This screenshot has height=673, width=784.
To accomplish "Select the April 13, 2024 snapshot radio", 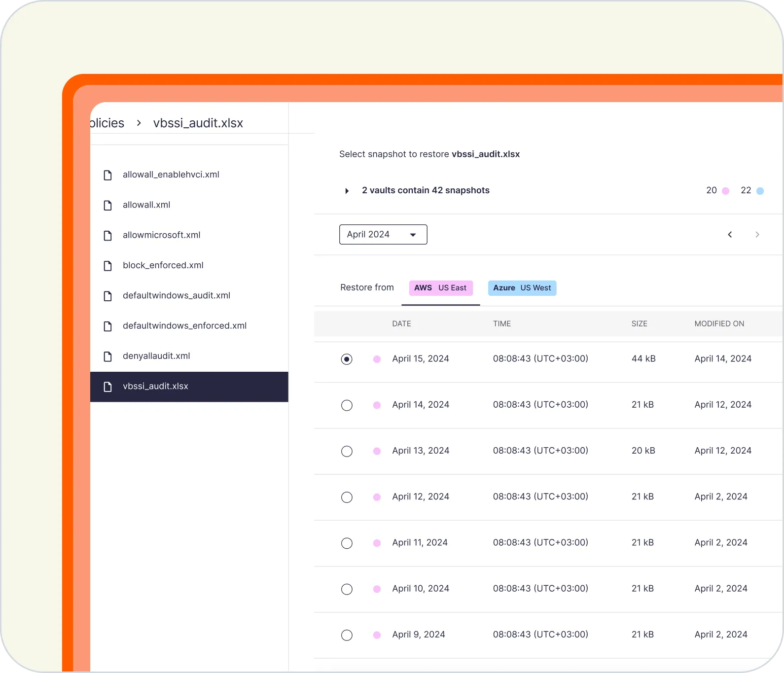I will click(x=347, y=451).
